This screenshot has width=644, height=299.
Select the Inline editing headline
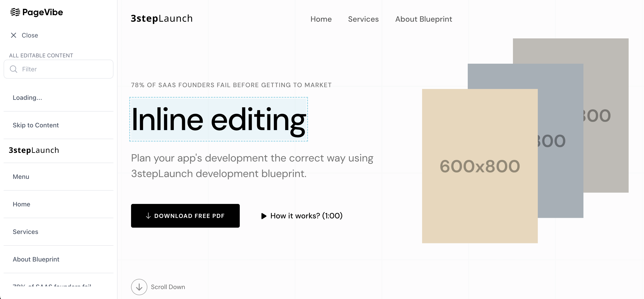[219, 119]
